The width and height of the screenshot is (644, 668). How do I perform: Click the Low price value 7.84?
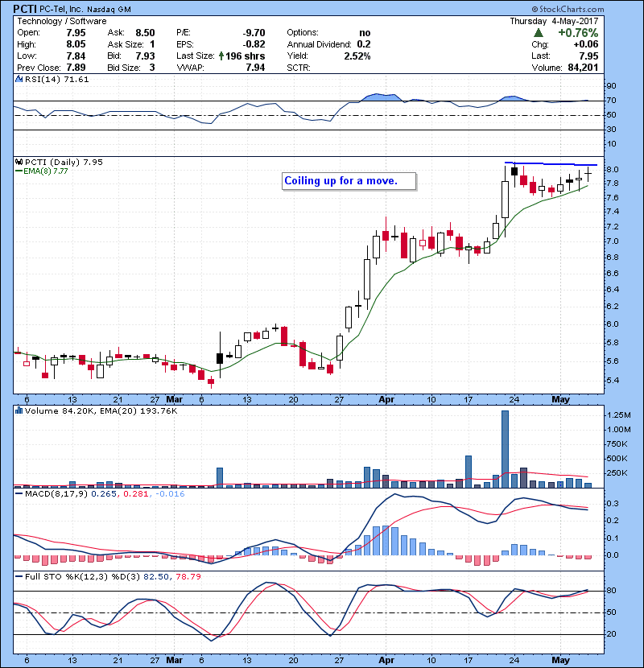(76, 56)
